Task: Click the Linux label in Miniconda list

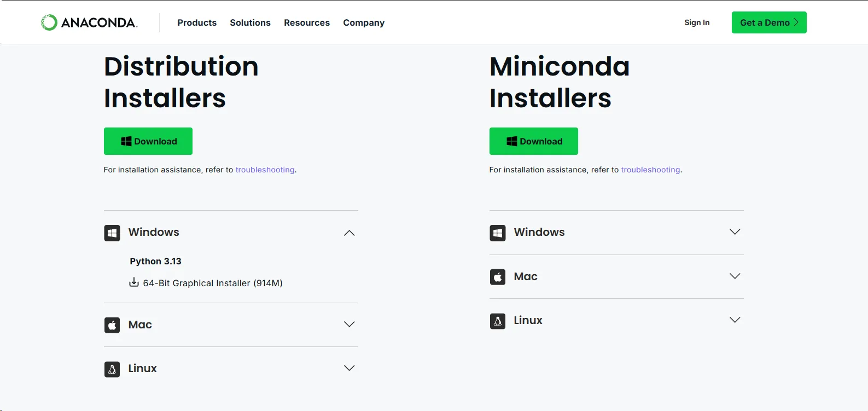Action: 528,320
